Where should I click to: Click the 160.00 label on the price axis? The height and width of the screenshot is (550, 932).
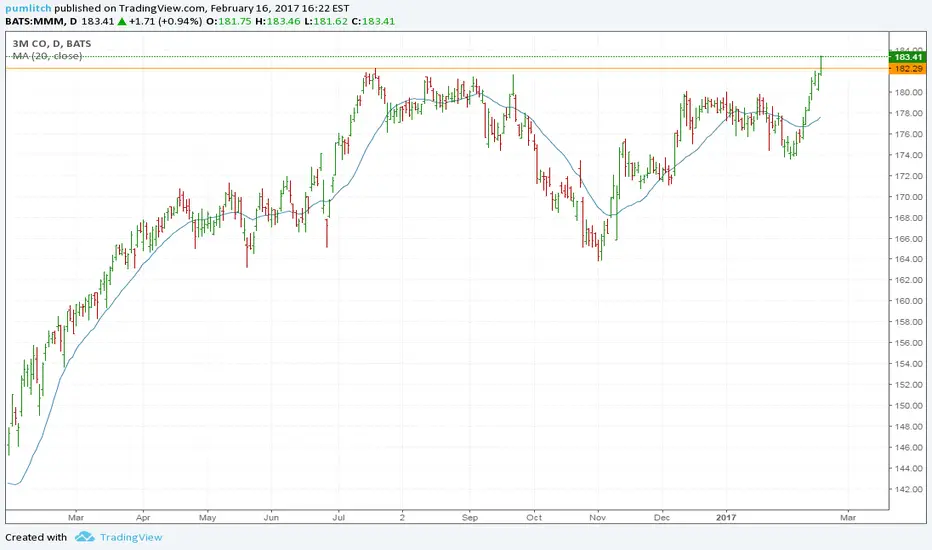(x=909, y=301)
